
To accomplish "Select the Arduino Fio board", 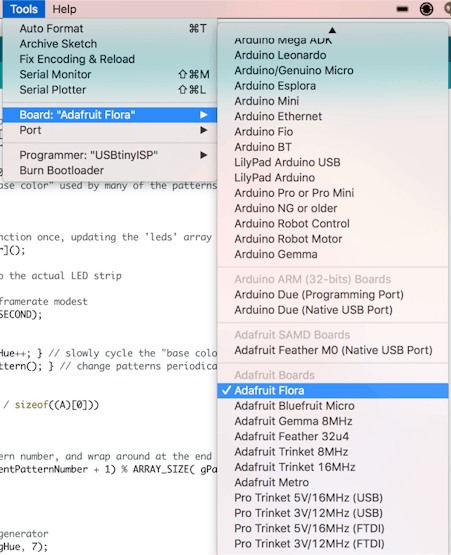I will [x=333, y=132].
